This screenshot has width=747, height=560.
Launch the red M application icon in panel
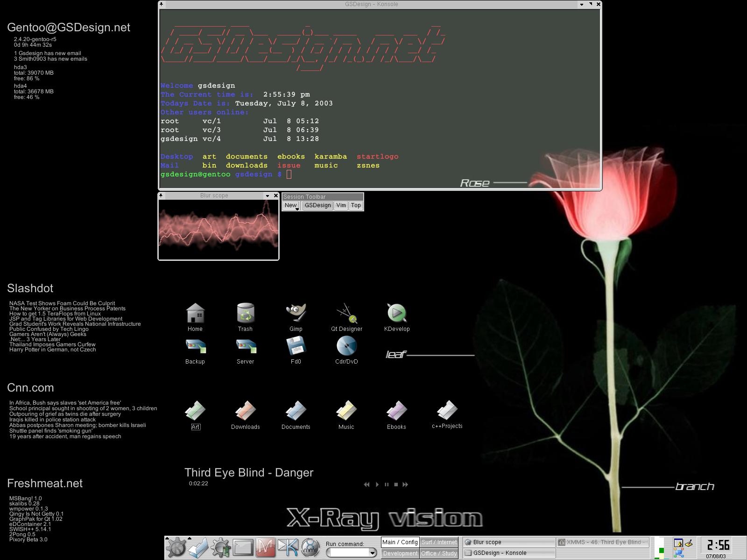tap(265, 548)
